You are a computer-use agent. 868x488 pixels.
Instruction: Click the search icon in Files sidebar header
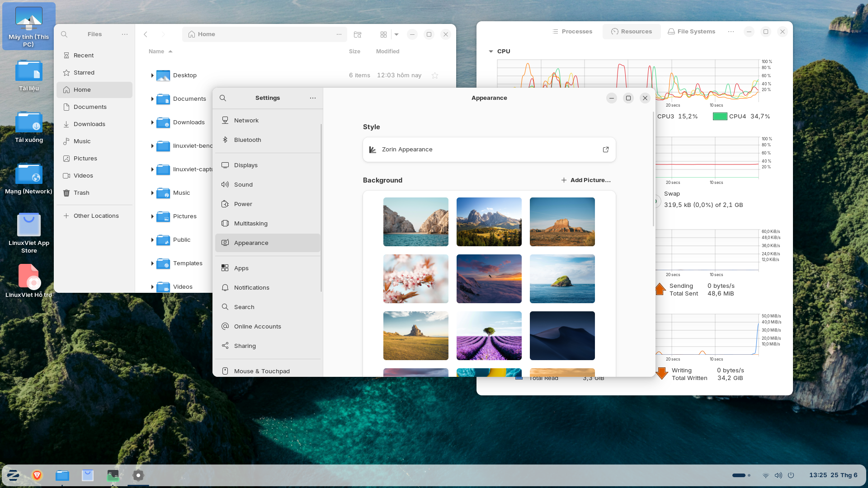point(64,34)
